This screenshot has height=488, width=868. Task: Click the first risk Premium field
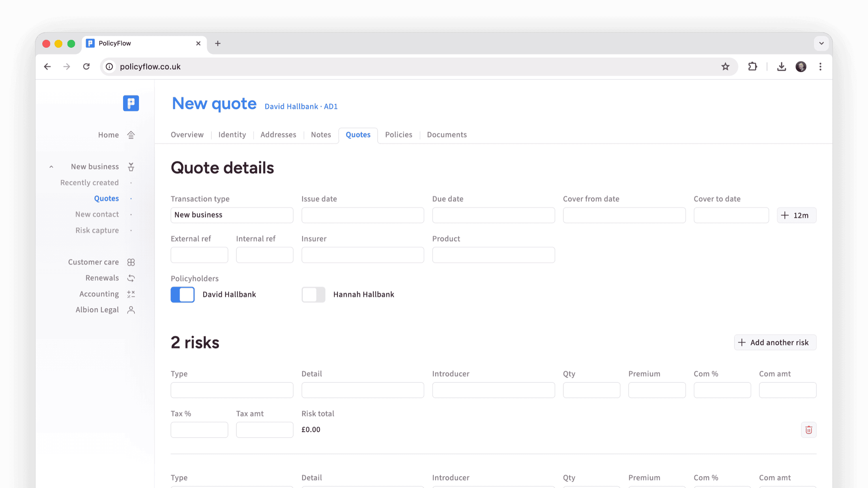[657, 390]
